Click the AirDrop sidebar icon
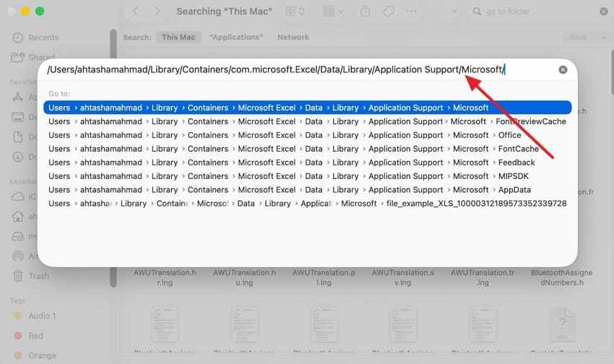 18,256
